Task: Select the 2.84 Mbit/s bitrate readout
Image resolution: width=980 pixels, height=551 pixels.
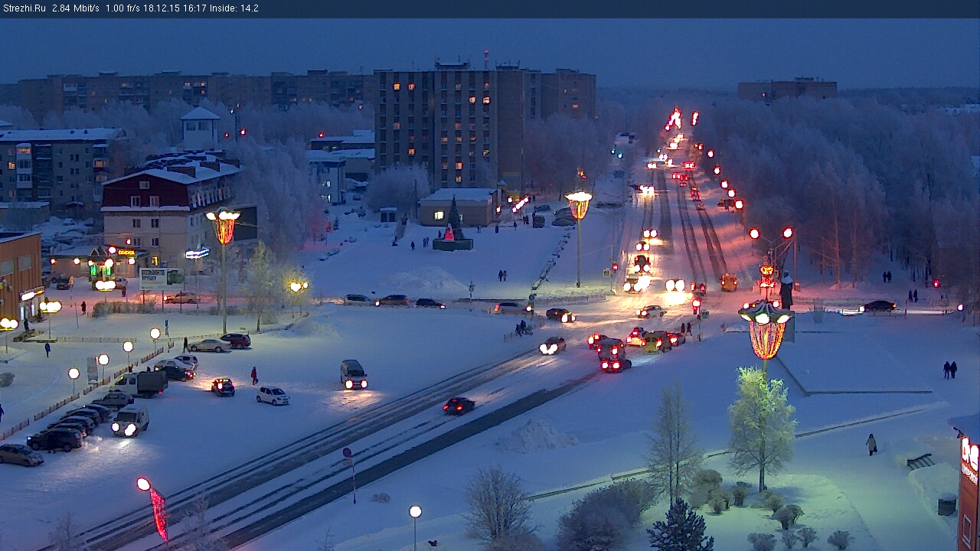Action: click(x=76, y=8)
